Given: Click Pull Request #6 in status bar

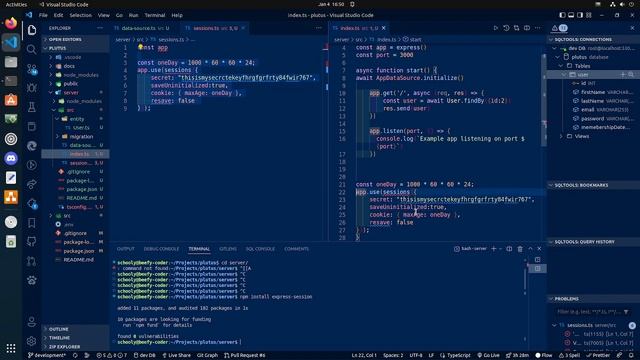Looking at the screenshot, I should click(x=244, y=355).
